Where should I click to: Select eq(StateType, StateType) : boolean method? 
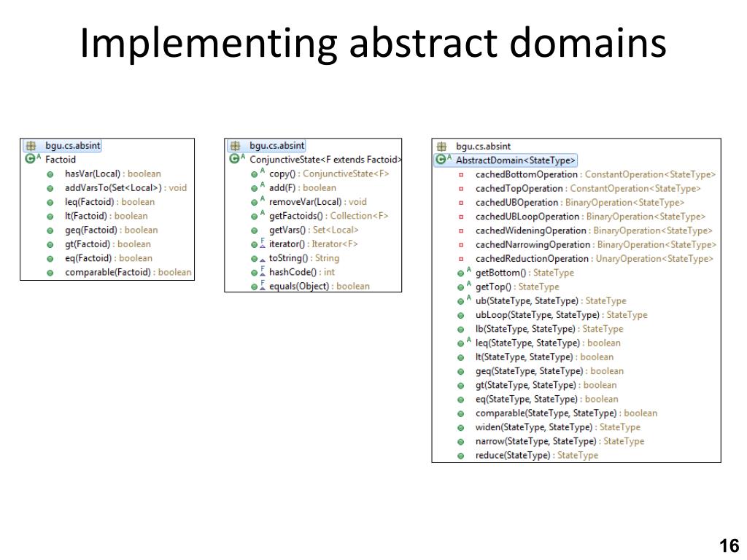(547, 399)
